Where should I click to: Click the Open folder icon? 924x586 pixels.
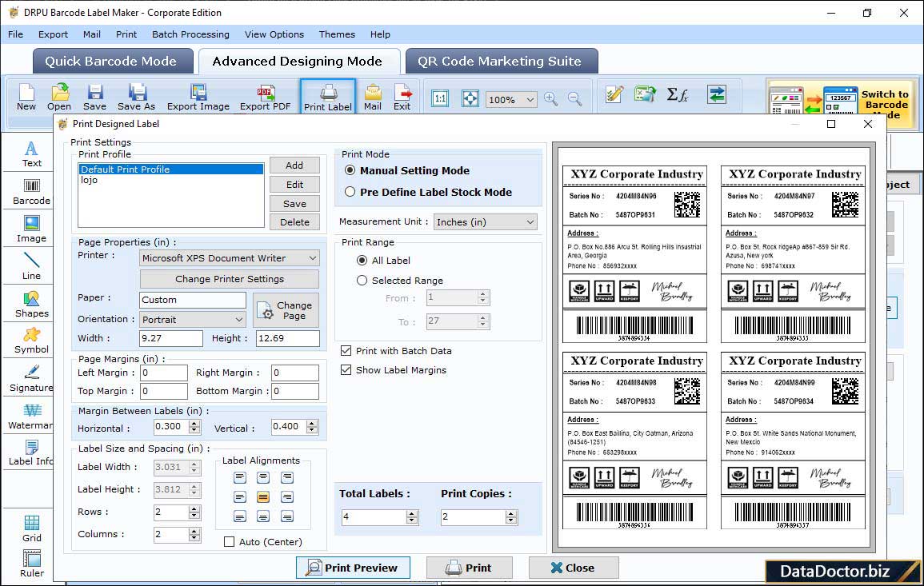(x=59, y=98)
